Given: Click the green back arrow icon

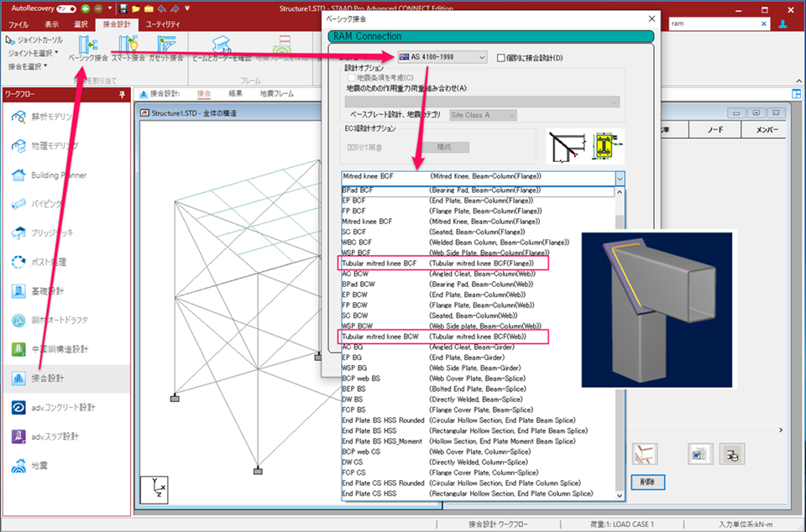Looking at the screenshot, I should coord(86,8).
